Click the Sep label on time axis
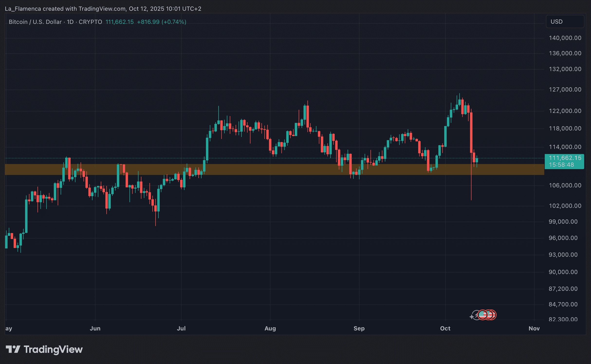The image size is (591, 364). point(359,328)
